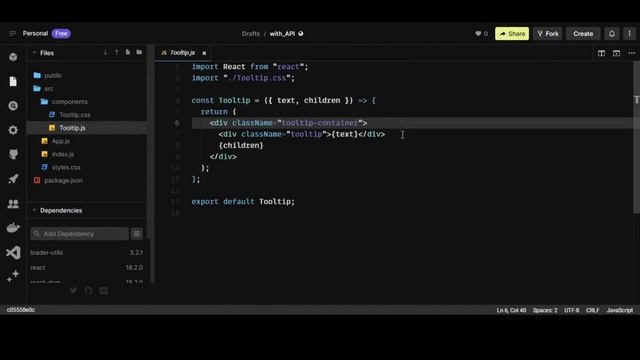
Task: Click the heart like icon
Action: [x=478, y=33]
